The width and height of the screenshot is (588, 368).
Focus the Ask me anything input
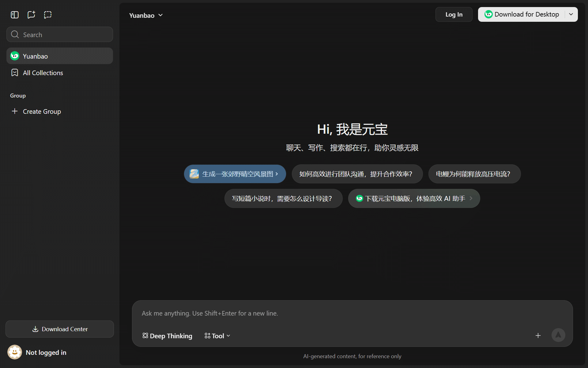352,313
